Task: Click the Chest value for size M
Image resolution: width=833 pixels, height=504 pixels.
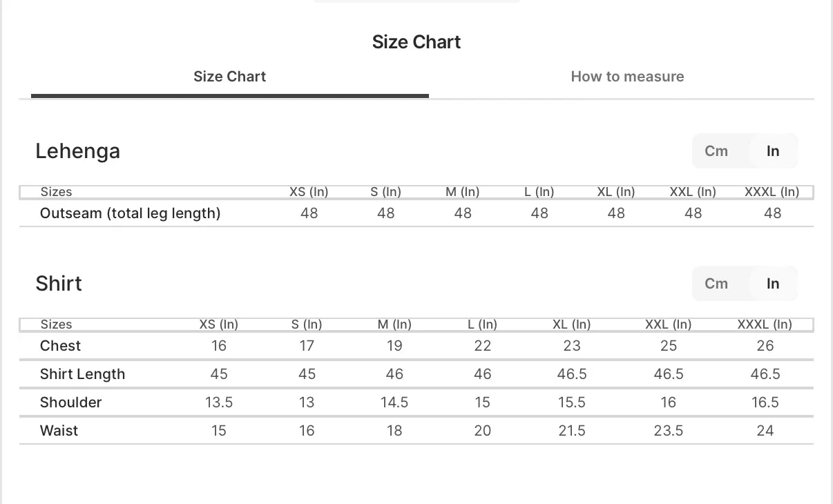Action: pos(394,346)
